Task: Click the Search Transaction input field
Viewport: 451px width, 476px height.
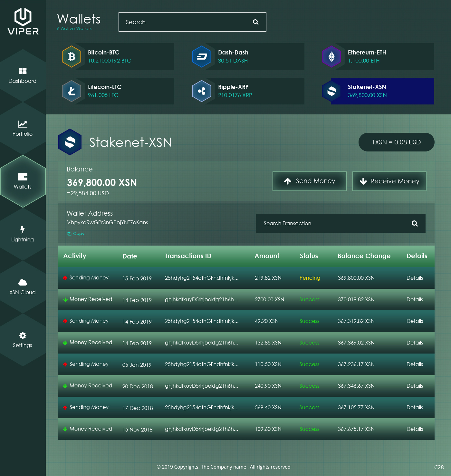Action: click(x=341, y=223)
